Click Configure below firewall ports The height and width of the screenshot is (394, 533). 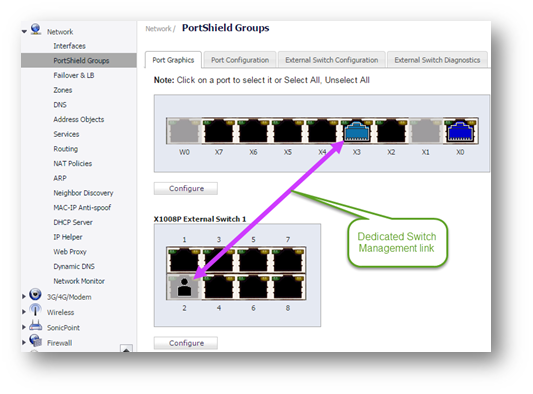(186, 188)
